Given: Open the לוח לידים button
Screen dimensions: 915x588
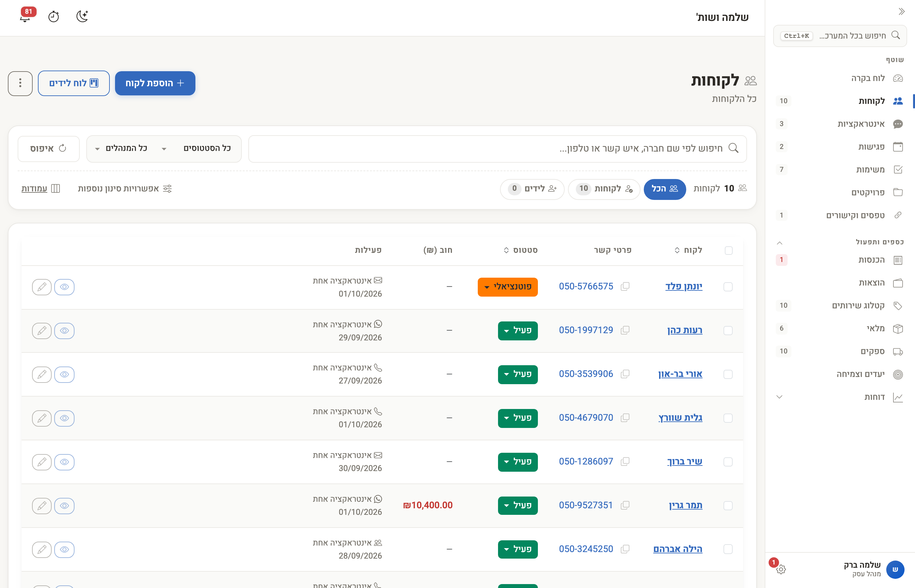Looking at the screenshot, I should click(74, 83).
